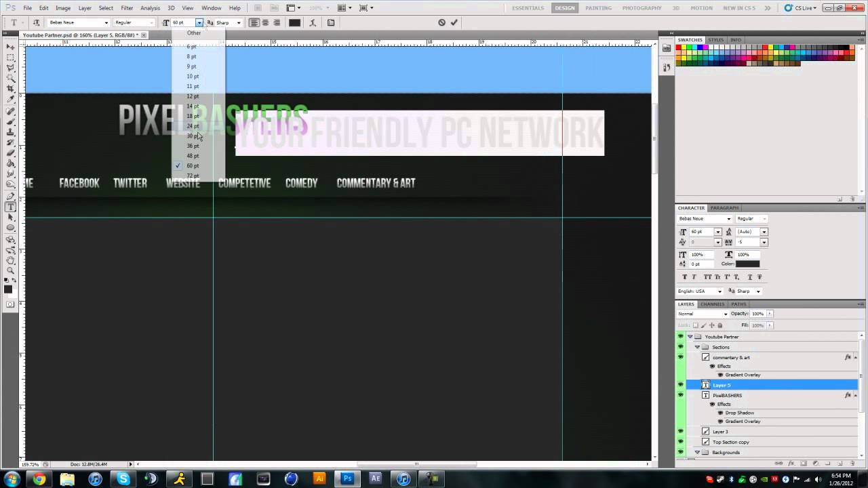The width and height of the screenshot is (868, 488).
Task: Commit the current text edit checkmark
Action: pos(454,22)
